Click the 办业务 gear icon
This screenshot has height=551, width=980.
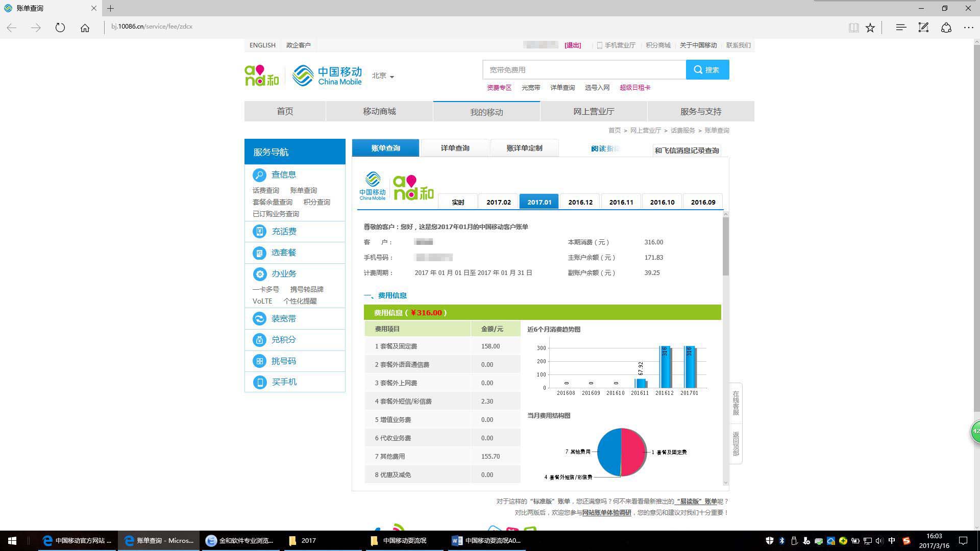coord(259,274)
